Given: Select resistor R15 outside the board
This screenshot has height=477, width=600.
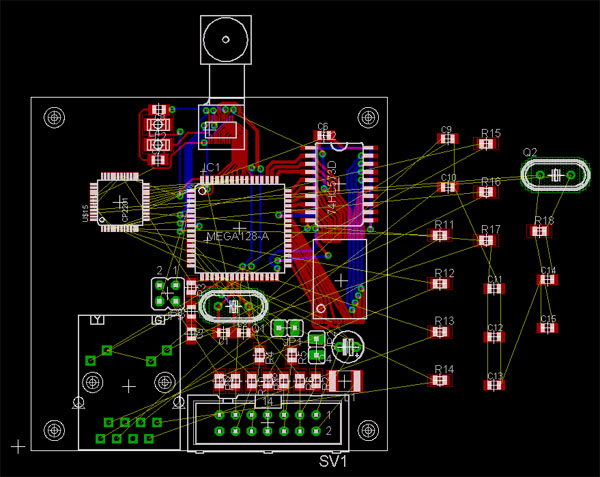Looking at the screenshot, I should [x=486, y=144].
